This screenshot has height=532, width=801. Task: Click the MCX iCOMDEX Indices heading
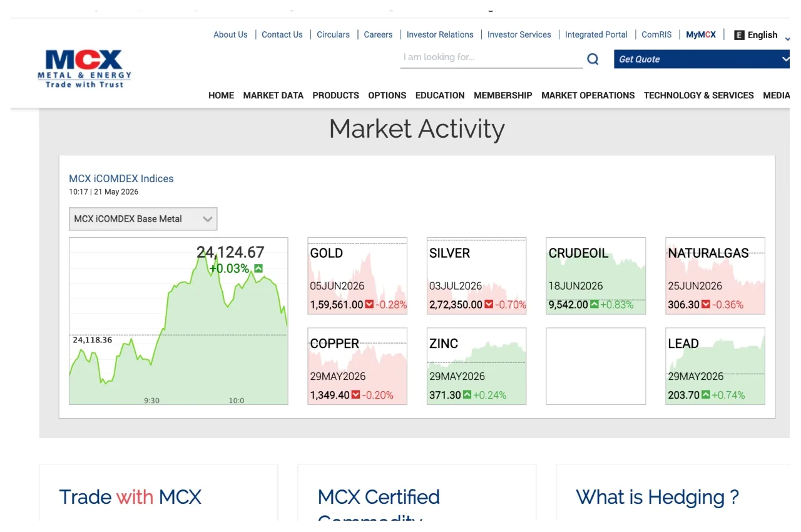point(121,178)
